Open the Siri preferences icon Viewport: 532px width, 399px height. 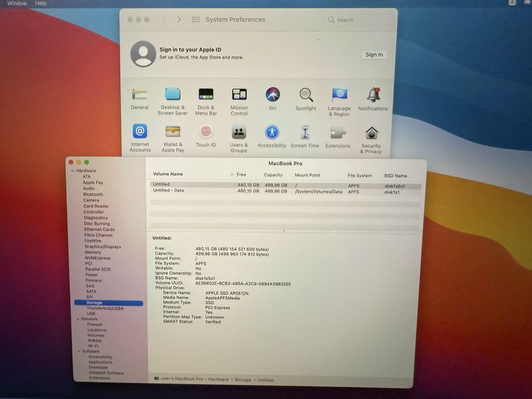(273, 95)
